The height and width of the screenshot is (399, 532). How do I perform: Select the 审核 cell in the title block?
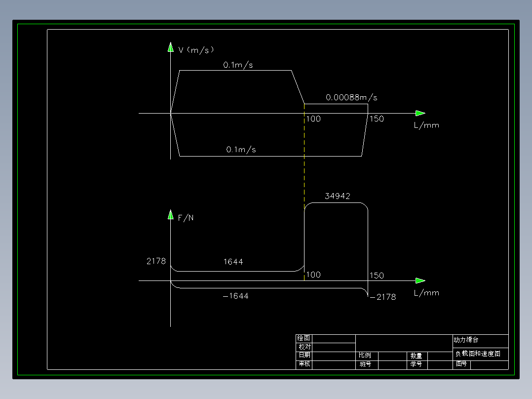pos(304,364)
